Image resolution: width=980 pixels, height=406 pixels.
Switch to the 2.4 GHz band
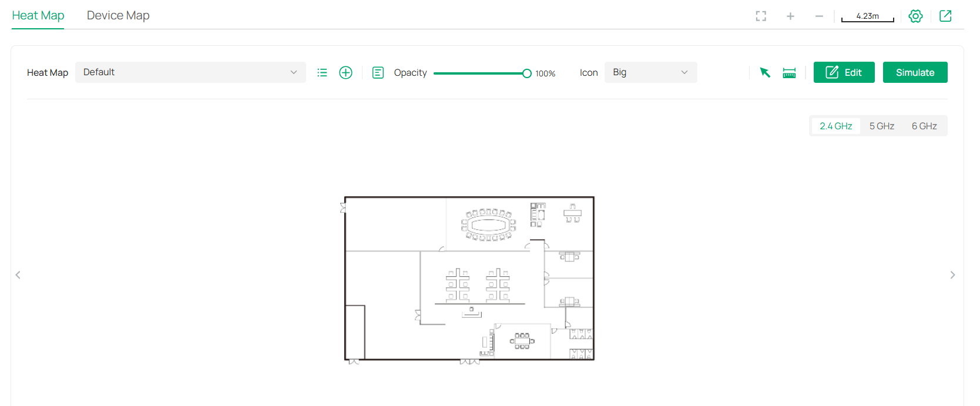point(835,126)
